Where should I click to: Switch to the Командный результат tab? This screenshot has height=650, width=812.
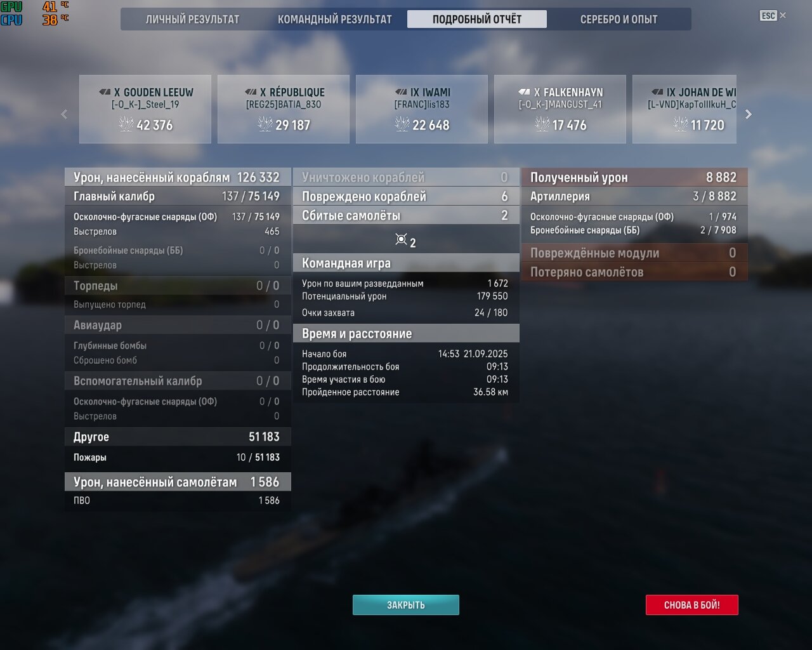tap(334, 19)
